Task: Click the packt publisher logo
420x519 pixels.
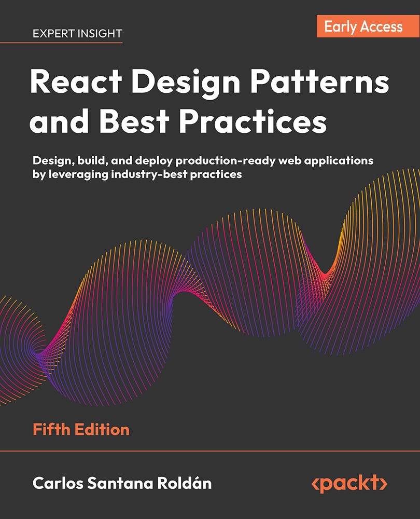Action: [349, 484]
